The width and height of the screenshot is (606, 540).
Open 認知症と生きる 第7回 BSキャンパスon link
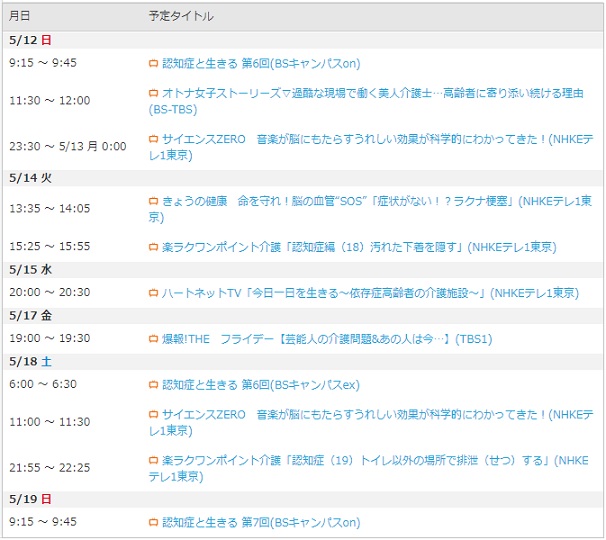tap(261, 523)
